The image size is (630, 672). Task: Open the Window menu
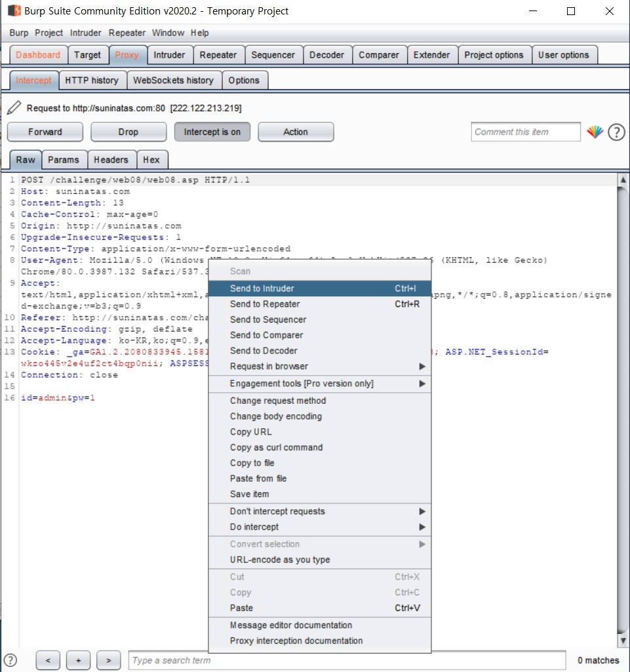click(x=168, y=33)
